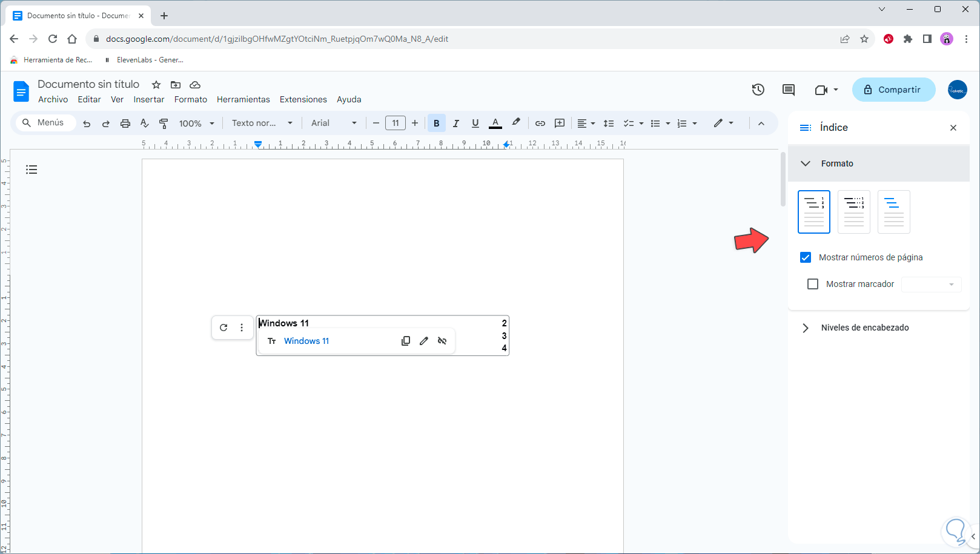The height and width of the screenshot is (554, 980).
Task: Uncheck Mostrar números de página
Action: [x=806, y=257]
